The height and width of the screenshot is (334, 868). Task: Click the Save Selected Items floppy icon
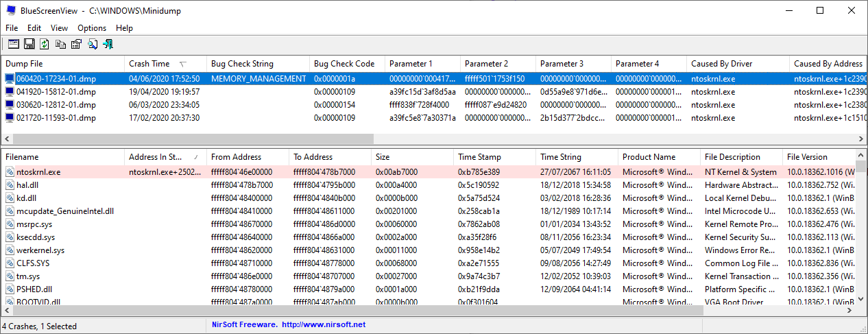(x=29, y=45)
